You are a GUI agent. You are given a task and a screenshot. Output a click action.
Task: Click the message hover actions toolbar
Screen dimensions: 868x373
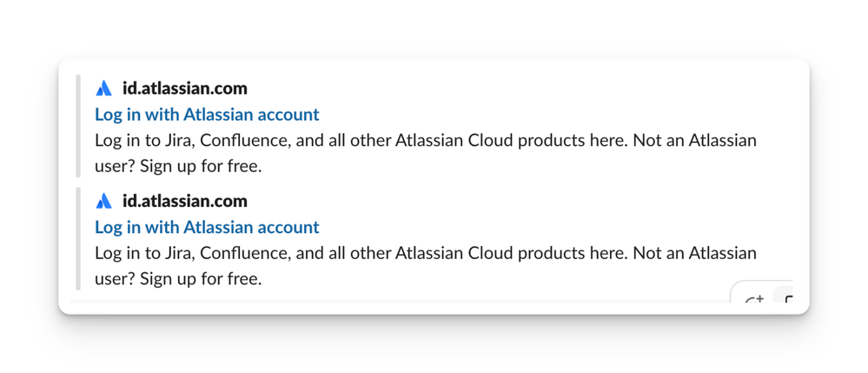(x=762, y=291)
